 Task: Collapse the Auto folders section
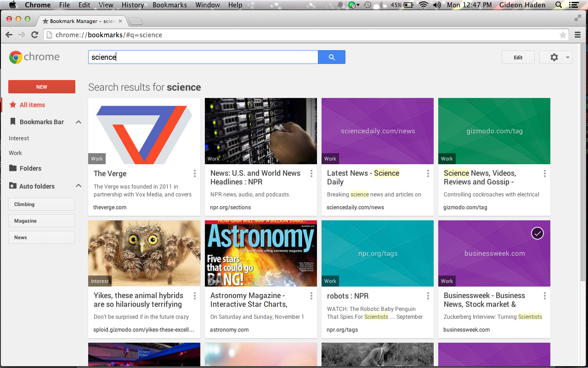tap(79, 186)
